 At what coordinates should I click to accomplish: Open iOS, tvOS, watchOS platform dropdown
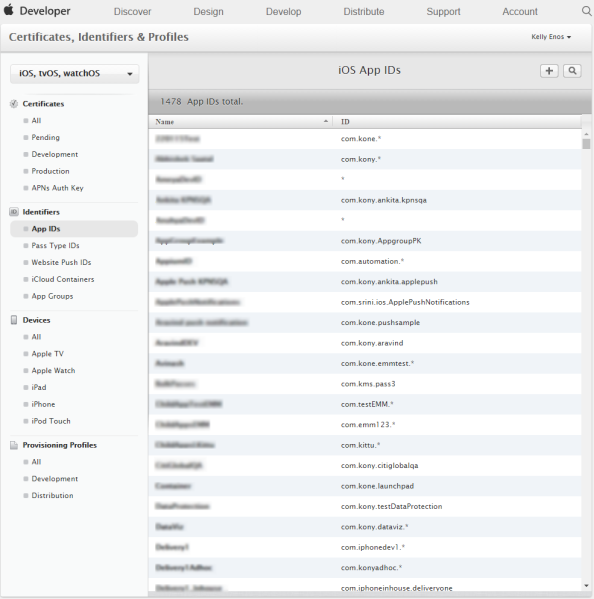(74, 73)
